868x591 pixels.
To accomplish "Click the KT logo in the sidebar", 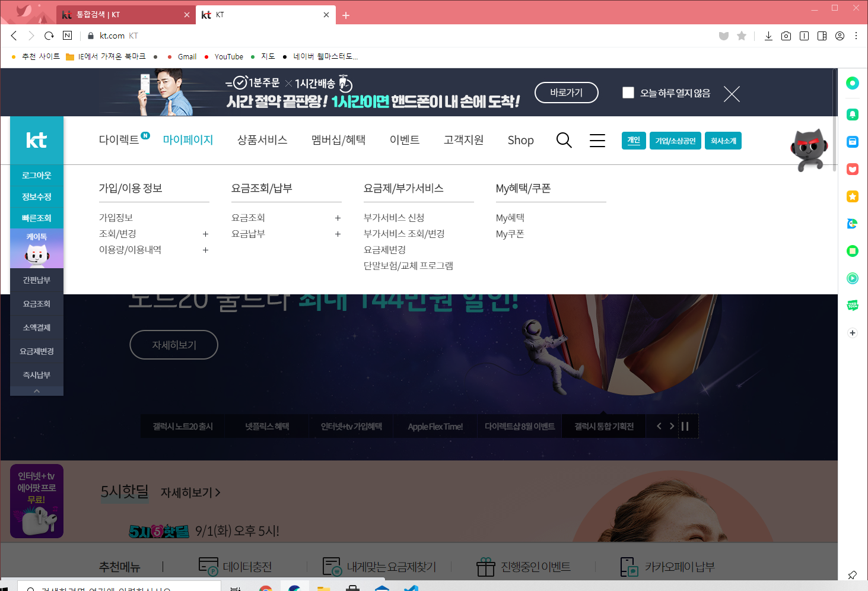I will click(36, 140).
